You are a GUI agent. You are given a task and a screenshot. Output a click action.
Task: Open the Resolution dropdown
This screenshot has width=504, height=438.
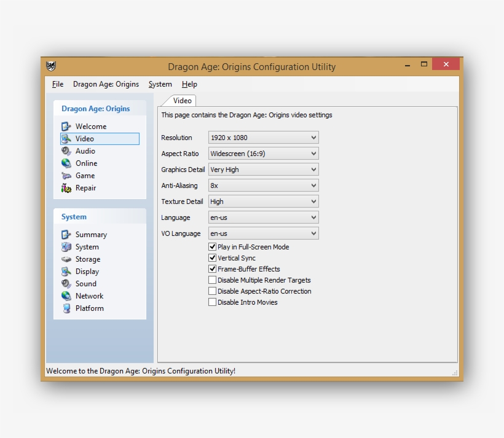point(263,138)
